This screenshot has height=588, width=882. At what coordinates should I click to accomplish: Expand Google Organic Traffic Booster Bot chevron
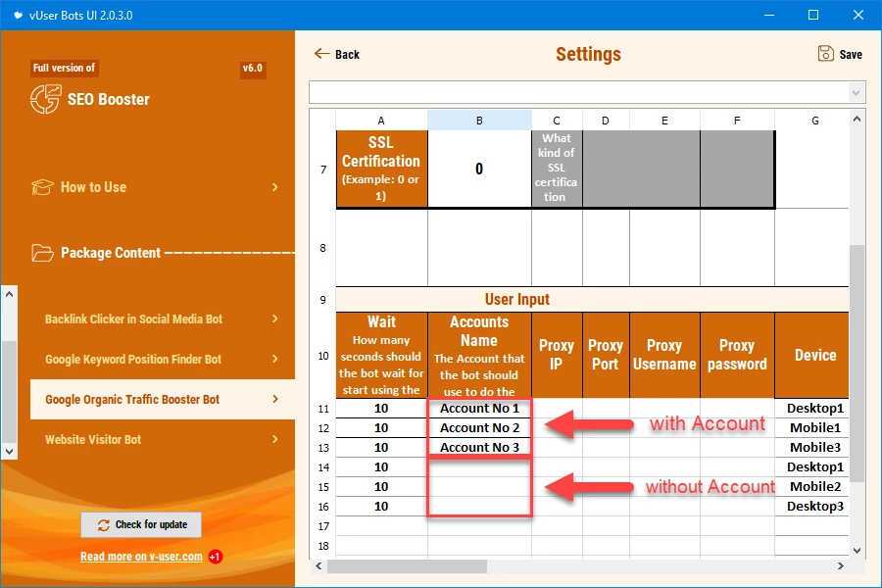point(275,399)
